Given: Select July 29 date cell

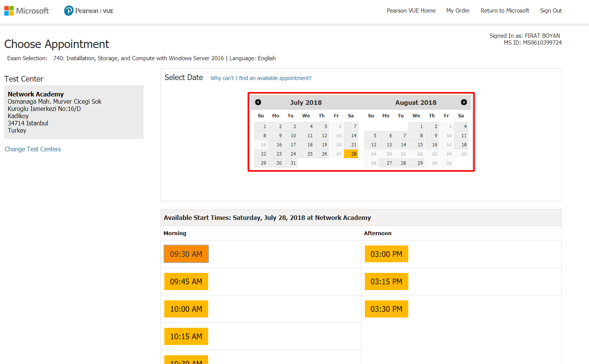Looking at the screenshot, I should click(x=261, y=163).
